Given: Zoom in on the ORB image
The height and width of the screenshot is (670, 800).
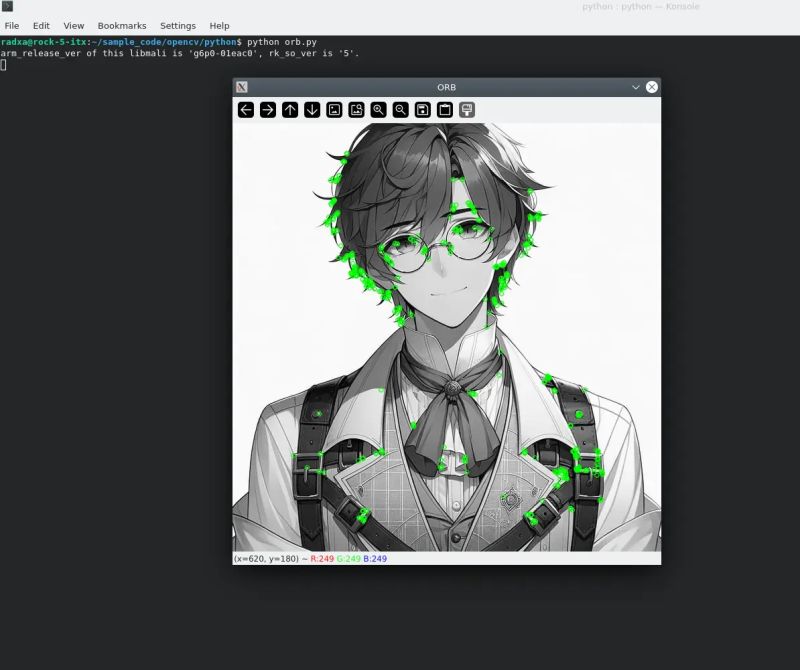Looking at the screenshot, I should click(378, 110).
